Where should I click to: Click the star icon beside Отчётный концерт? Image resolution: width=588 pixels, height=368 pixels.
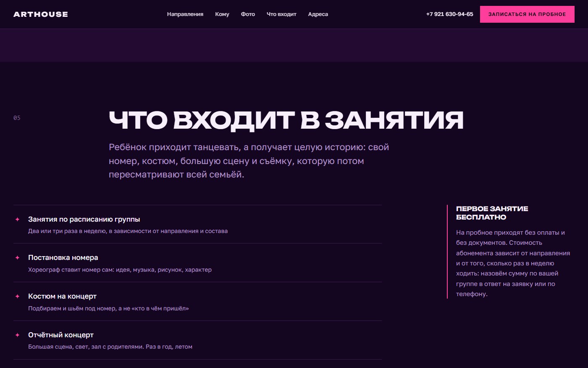17,335
